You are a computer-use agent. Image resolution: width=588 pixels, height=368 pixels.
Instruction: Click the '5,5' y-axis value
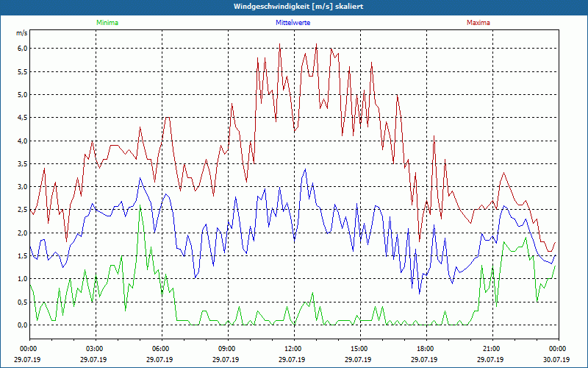point(23,71)
